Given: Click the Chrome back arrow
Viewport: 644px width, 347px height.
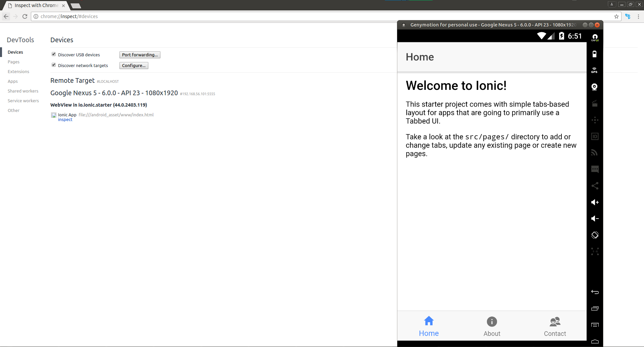Looking at the screenshot, I should [6, 16].
